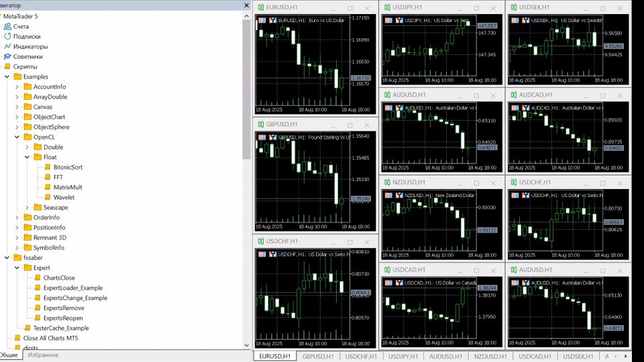This screenshot has width=644, height=362.
Task: Select the MetaTrader 5 root node
Action: pyautogui.click(x=20, y=16)
